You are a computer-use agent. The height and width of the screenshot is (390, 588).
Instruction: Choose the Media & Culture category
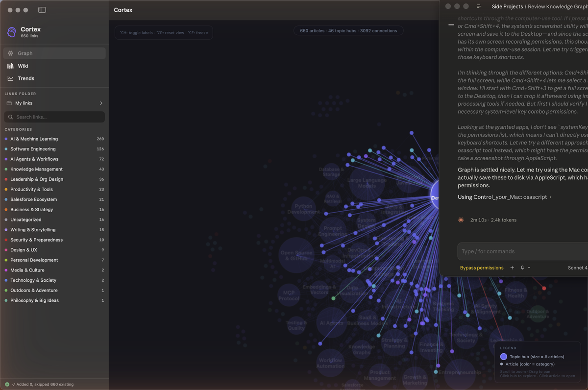click(x=54, y=270)
